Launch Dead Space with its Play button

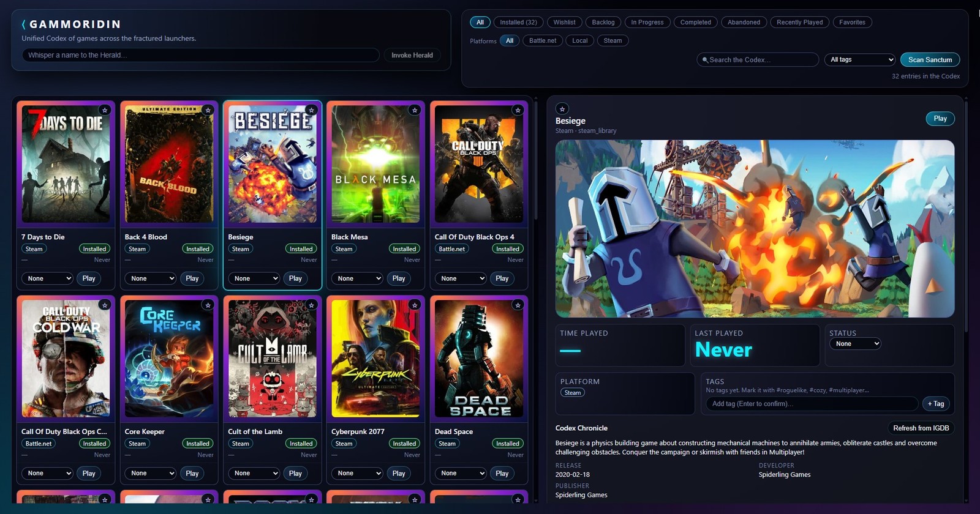click(502, 473)
